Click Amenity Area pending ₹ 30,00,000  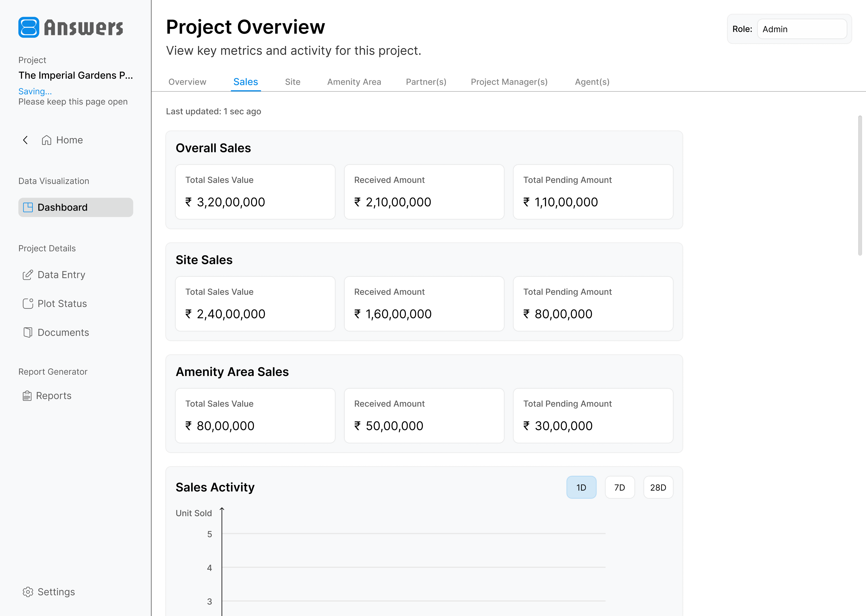(x=558, y=426)
